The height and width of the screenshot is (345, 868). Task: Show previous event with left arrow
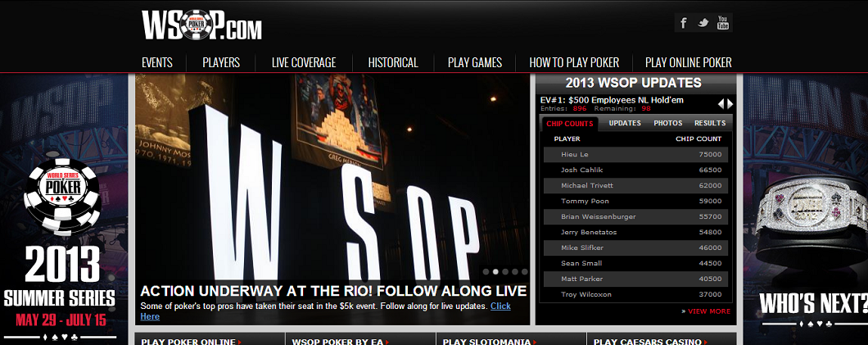(x=721, y=103)
